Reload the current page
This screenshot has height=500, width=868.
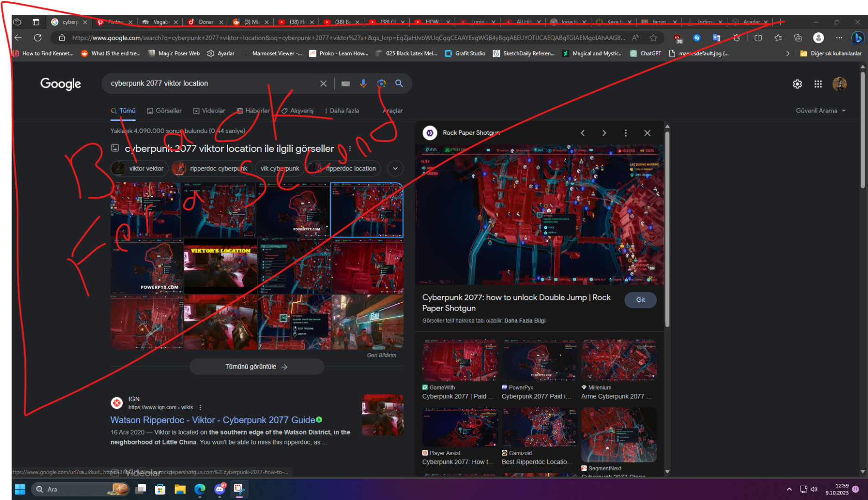click(x=38, y=37)
